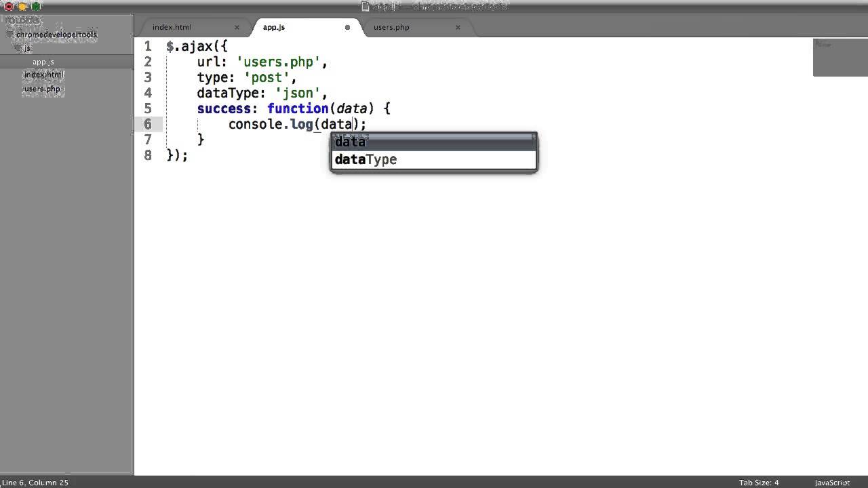The image size is (868, 488).
Task: Select the chromedevelopertools folder in sidebar
Action: [x=57, y=35]
